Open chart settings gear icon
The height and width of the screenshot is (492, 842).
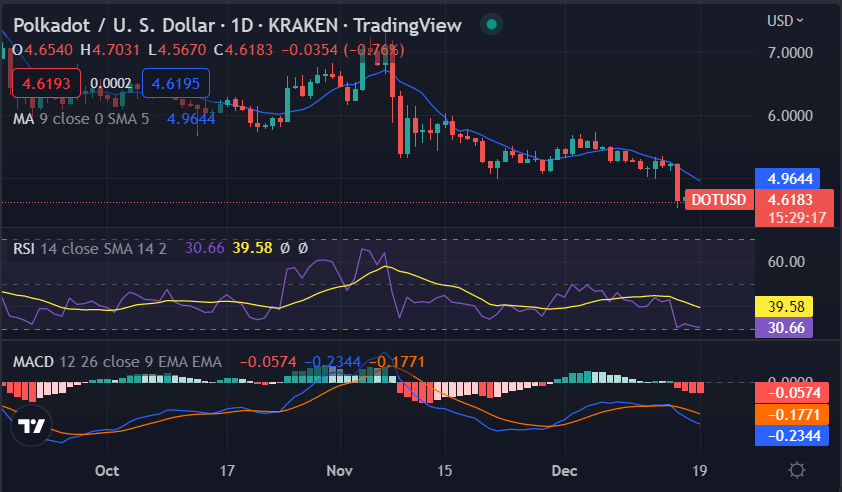tap(796, 471)
